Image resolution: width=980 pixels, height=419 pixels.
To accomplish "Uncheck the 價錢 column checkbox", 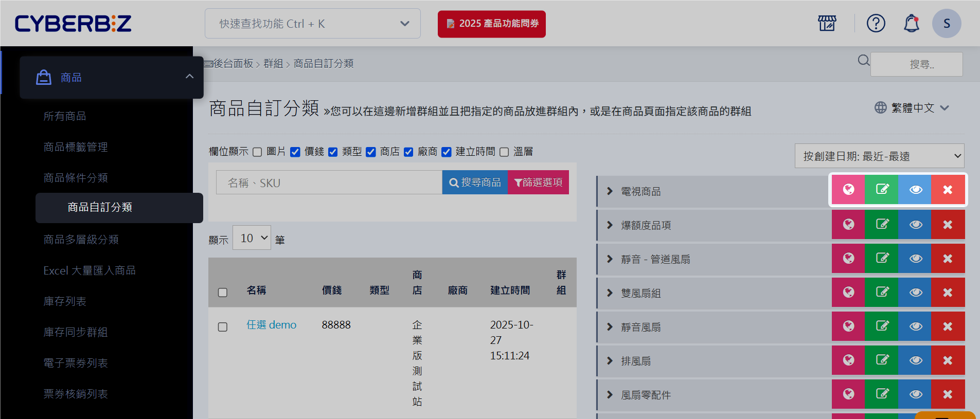I will 295,152.
